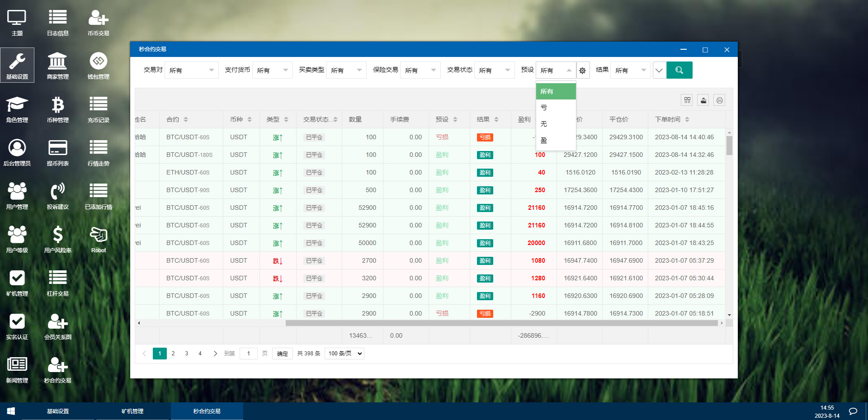This screenshot has height=420, width=868.
Task: Click the print icon in table toolbar
Action: click(719, 100)
